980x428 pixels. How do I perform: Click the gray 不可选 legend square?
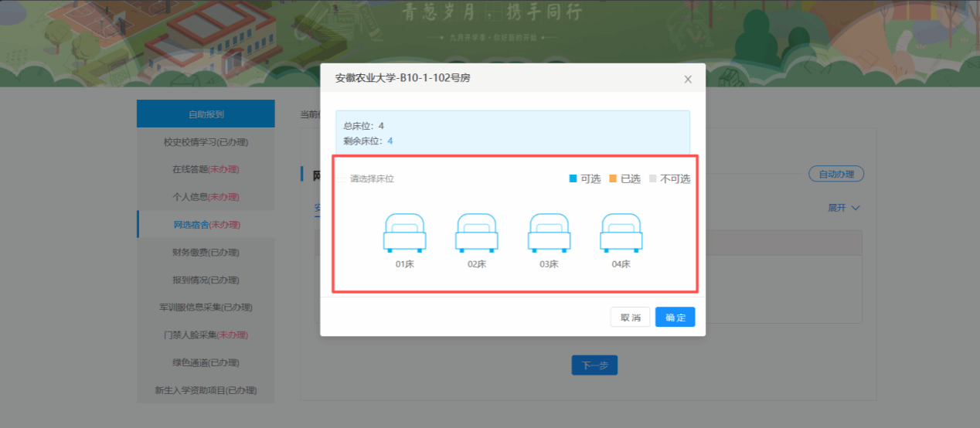(x=653, y=178)
